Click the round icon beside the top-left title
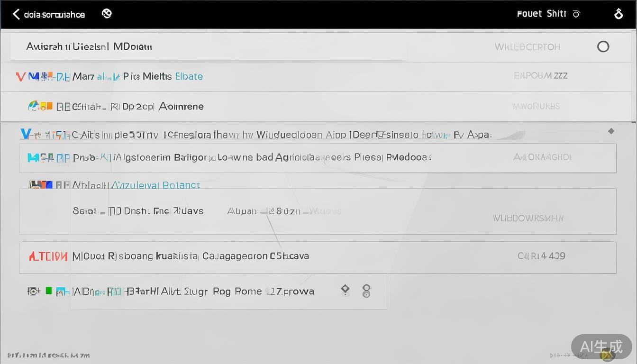 [x=107, y=14]
